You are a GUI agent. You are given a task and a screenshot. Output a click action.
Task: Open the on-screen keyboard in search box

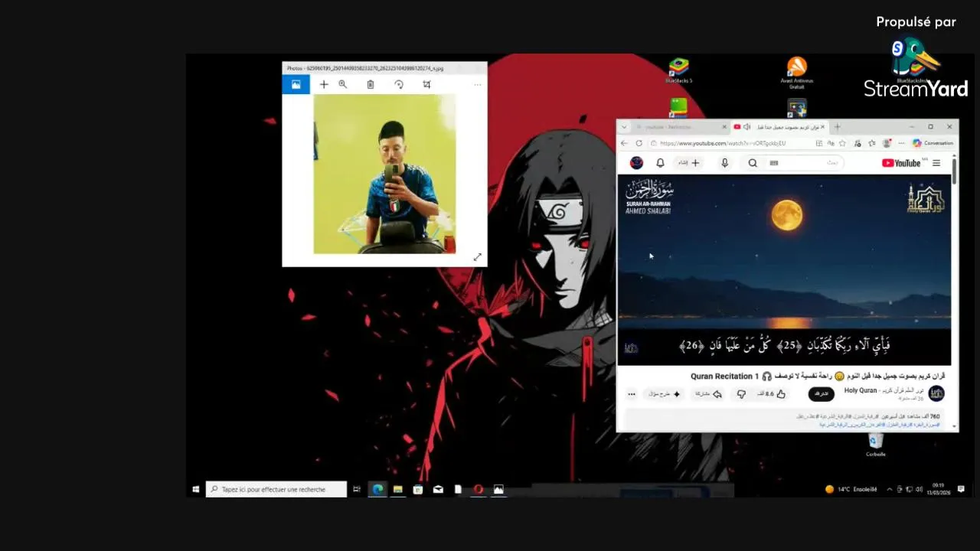[x=774, y=163]
